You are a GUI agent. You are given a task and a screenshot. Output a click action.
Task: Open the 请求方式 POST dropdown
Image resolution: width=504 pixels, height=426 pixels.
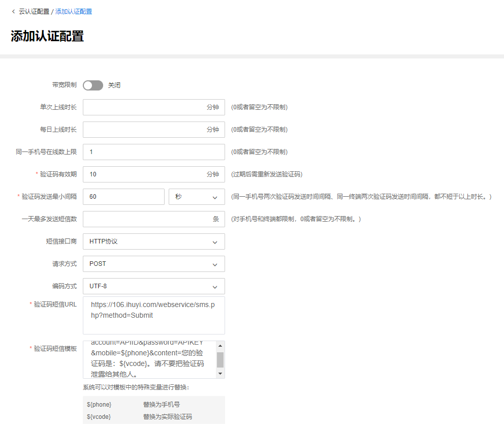(x=153, y=264)
